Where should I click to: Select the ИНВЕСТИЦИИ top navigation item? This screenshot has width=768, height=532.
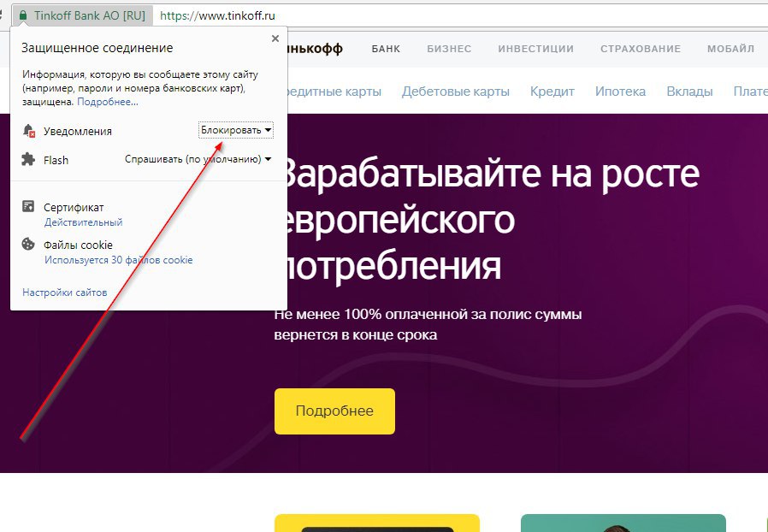pos(536,49)
